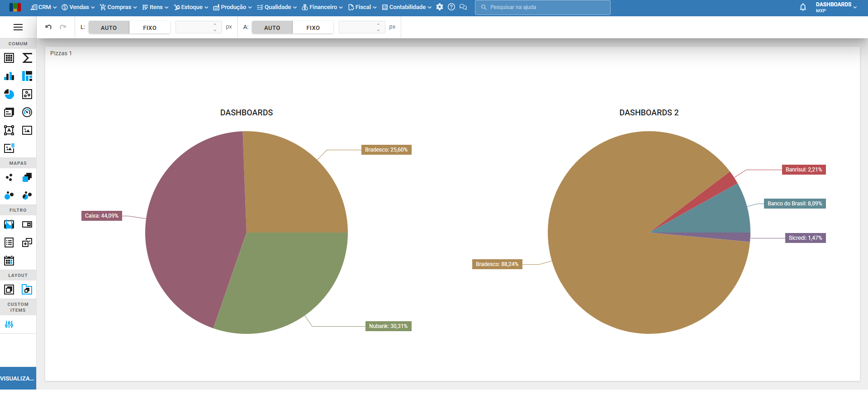Image resolution: width=868 pixels, height=404 pixels.
Task: Open the Estoque menu
Action: tap(191, 7)
